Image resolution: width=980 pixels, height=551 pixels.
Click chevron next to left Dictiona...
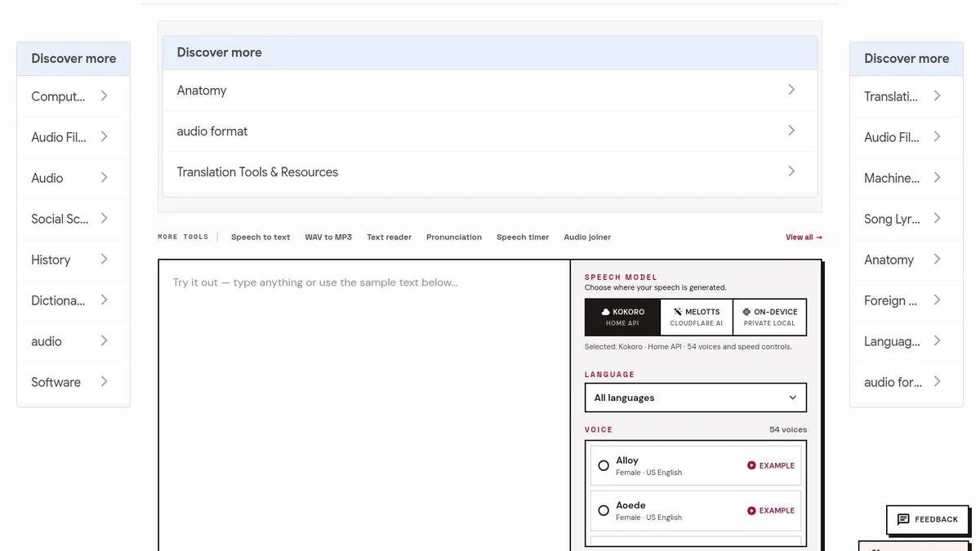(x=104, y=300)
